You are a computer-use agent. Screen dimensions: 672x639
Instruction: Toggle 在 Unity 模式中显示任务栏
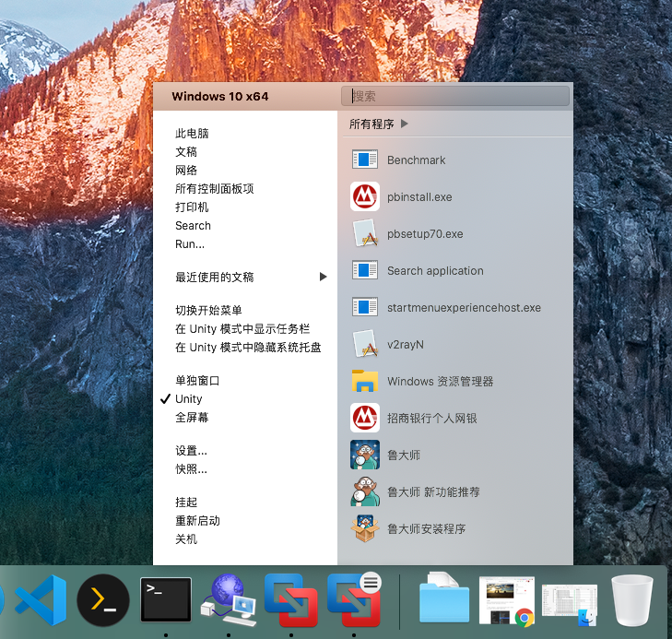[x=242, y=328]
